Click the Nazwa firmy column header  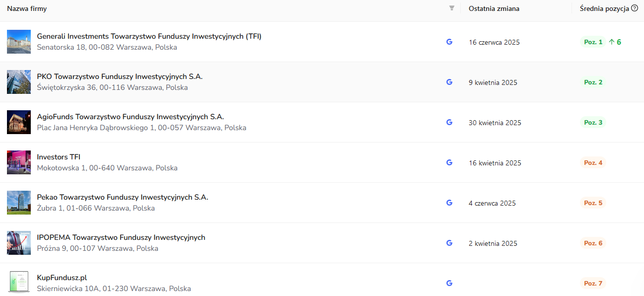(27, 8)
